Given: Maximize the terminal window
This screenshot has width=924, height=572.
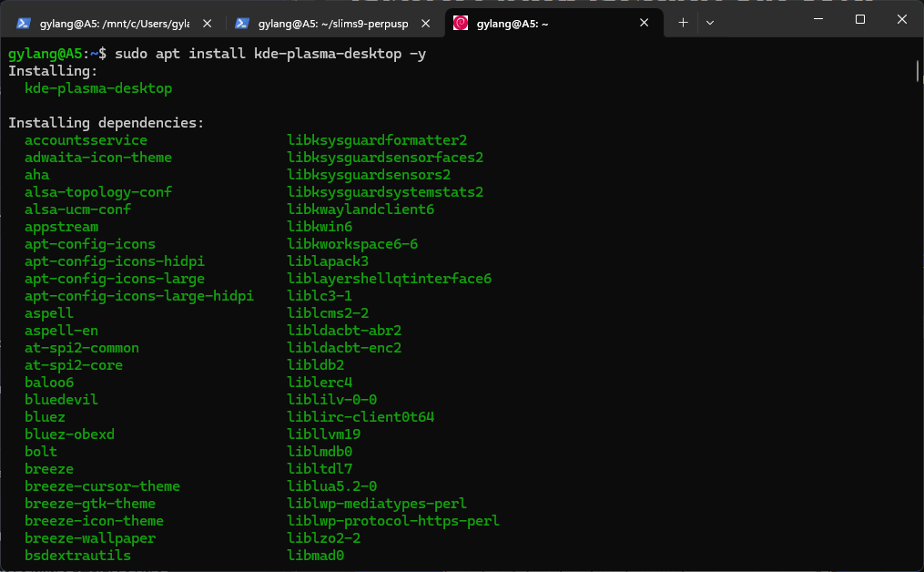Looking at the screenshot, I should point(860,19).
